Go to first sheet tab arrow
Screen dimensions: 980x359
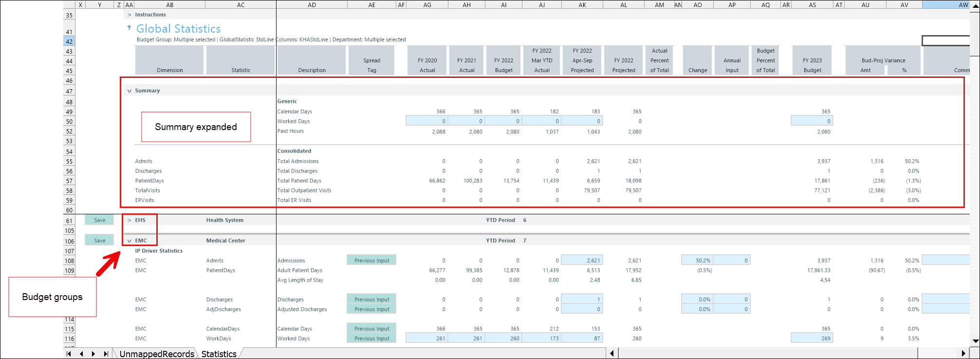[69, 354]
